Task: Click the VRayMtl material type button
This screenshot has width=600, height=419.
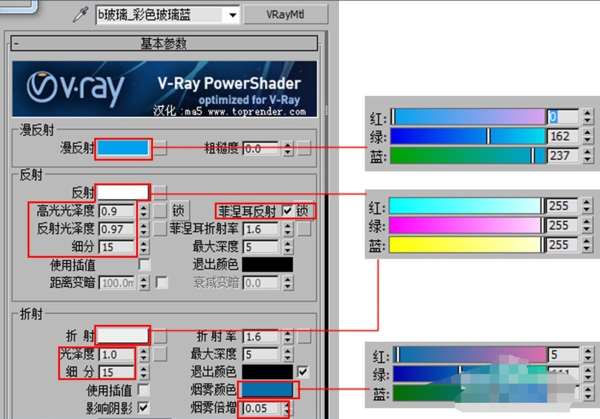Action: point(285,15)
